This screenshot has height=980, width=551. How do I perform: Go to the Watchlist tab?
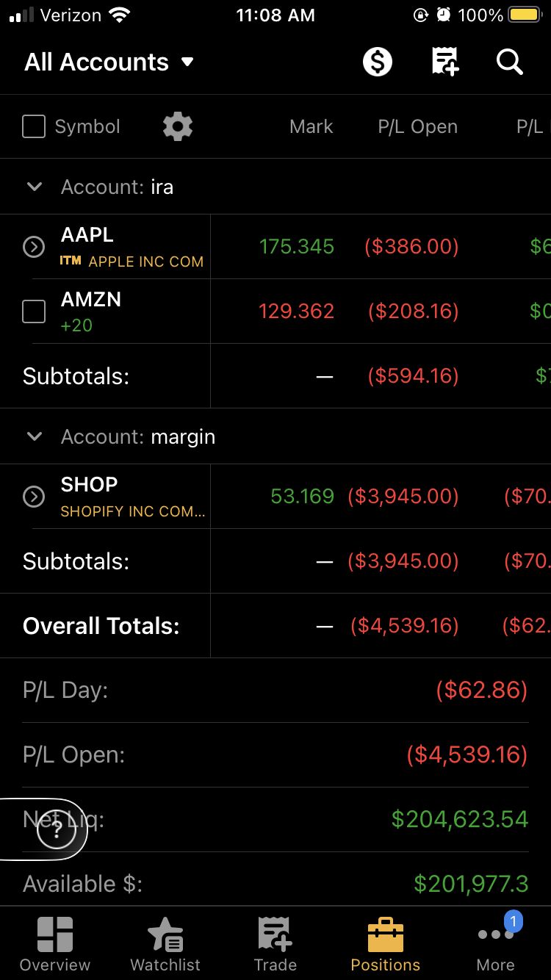pyautogui.click(x=165, y=944)
